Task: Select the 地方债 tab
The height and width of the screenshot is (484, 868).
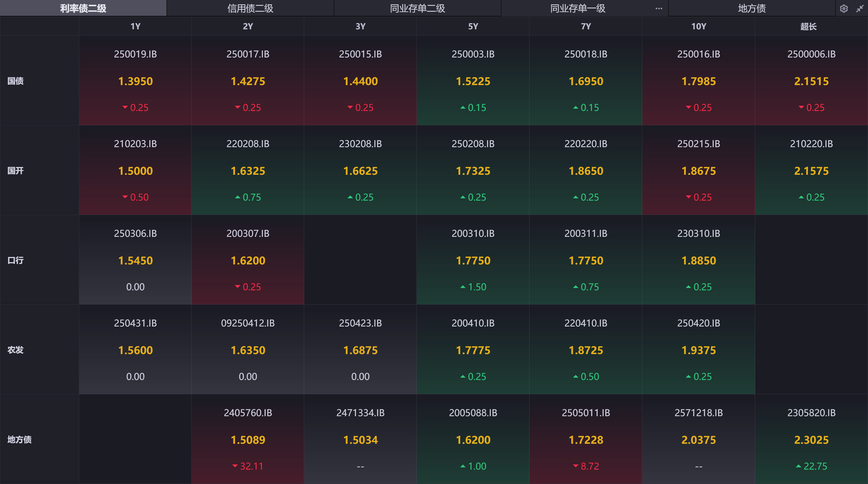Action: pos(751,8)
